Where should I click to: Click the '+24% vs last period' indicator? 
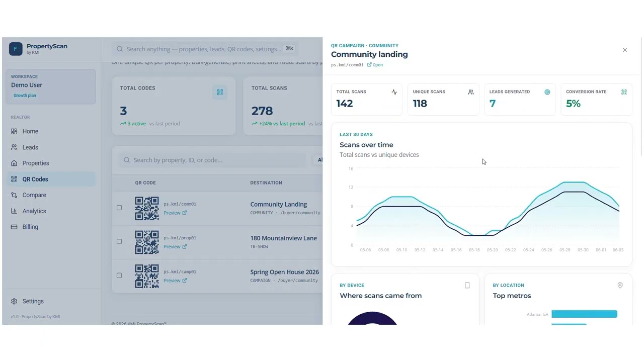[x=278, y=124]
